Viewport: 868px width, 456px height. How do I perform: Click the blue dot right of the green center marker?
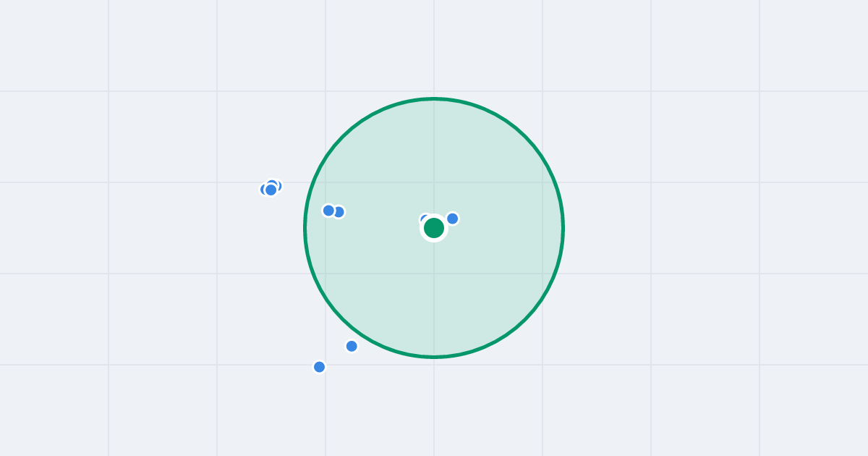point(453,219)
